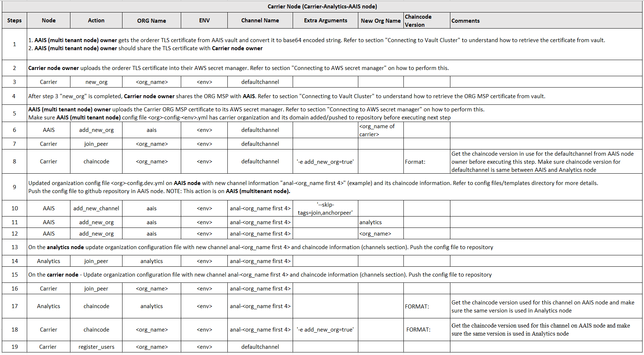Select the register_users cell in step 19

coord(96,347)
